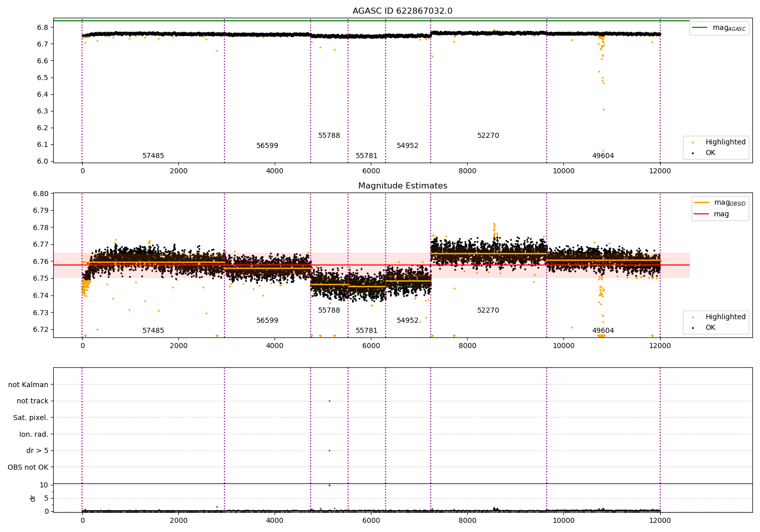
Task: Click obsid label 56599 in Magnitude Estimates plot
Action: point(267,321)
